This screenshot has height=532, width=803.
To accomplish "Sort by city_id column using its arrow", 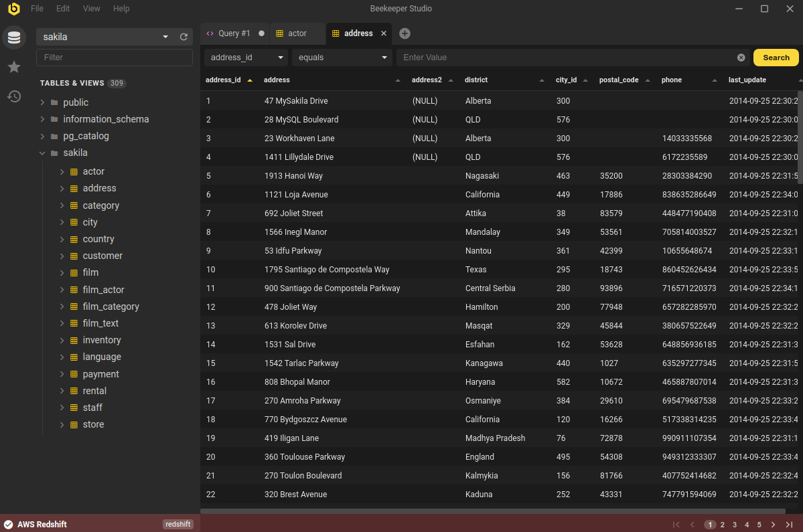I will coord(585,80).
